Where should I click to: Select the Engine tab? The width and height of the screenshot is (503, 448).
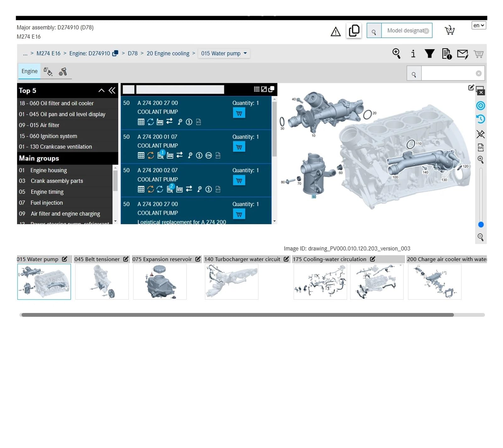[x=30, y=71]
